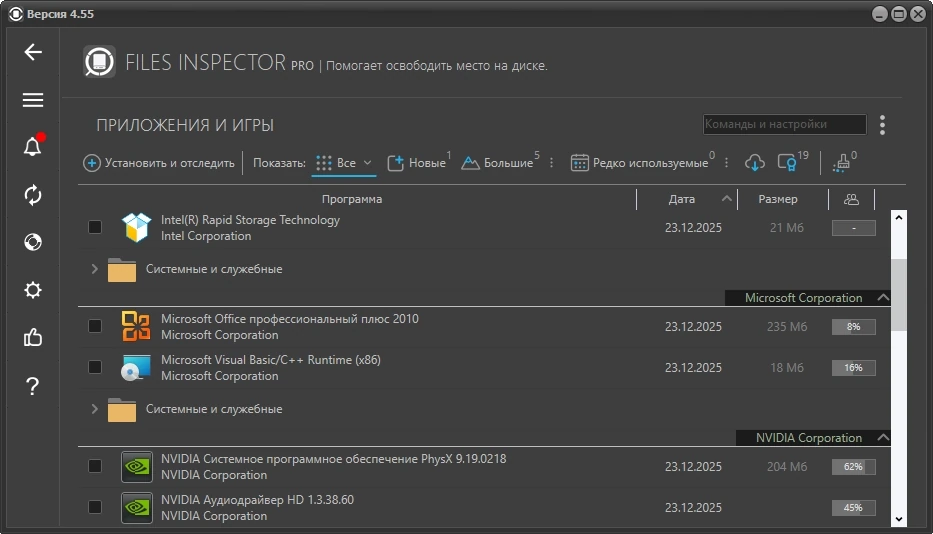
Task: Click the 62% usage bar for NVIDIA PhysX
Action: tap(853, 467)
